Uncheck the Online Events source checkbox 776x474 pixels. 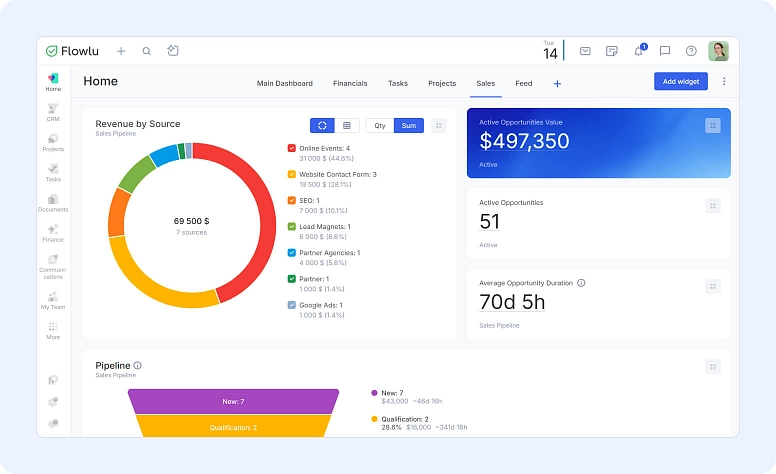click(x=291, y=148)
